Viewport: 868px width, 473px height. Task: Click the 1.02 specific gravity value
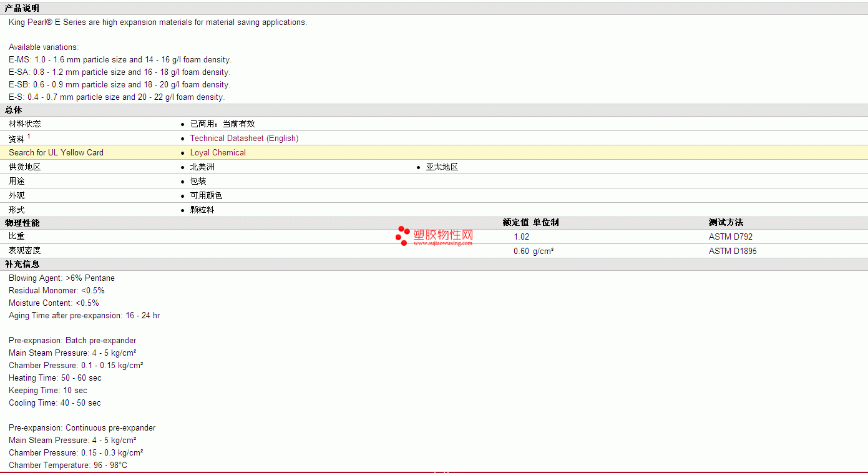click(x=522, y=236)
